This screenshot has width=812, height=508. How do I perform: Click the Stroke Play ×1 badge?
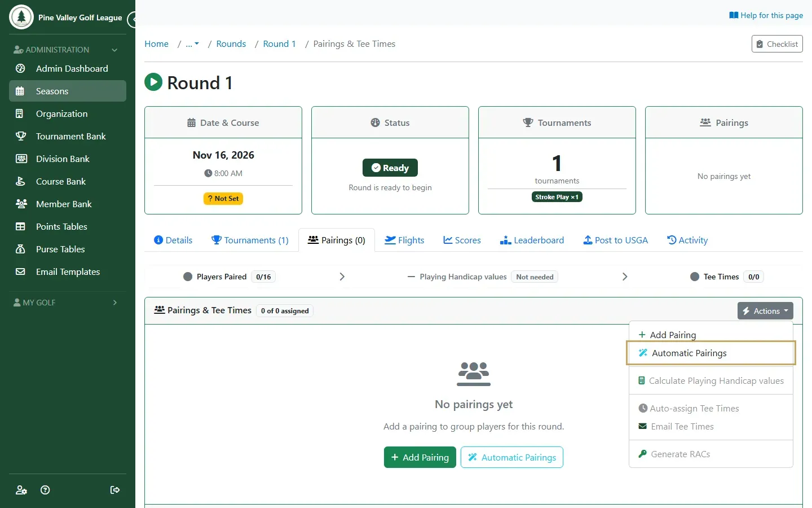click(x=557, y=197)
